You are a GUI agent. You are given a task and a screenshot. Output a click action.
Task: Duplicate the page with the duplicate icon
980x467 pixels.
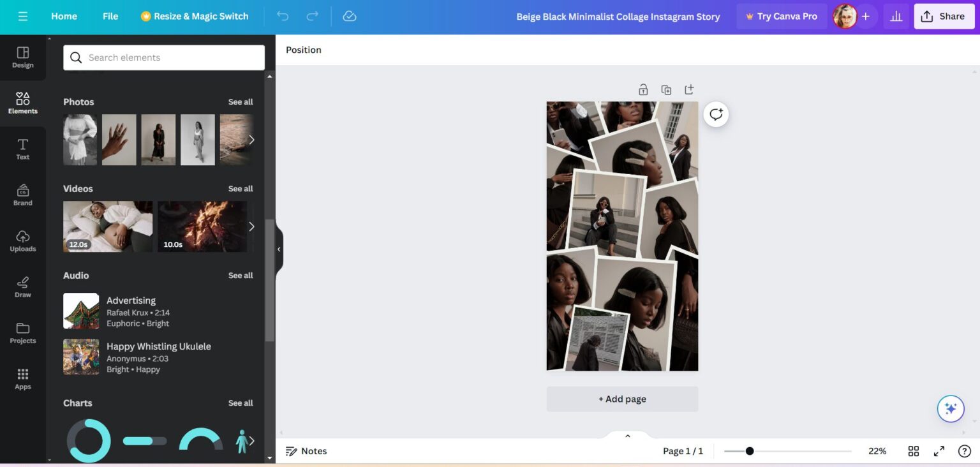click(x=666, y=90)
